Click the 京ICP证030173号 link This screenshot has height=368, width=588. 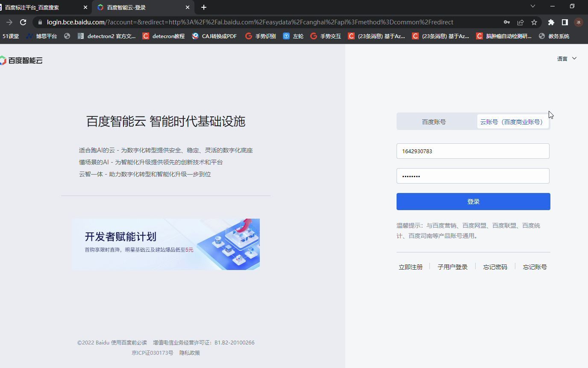[x=153, y=353]
